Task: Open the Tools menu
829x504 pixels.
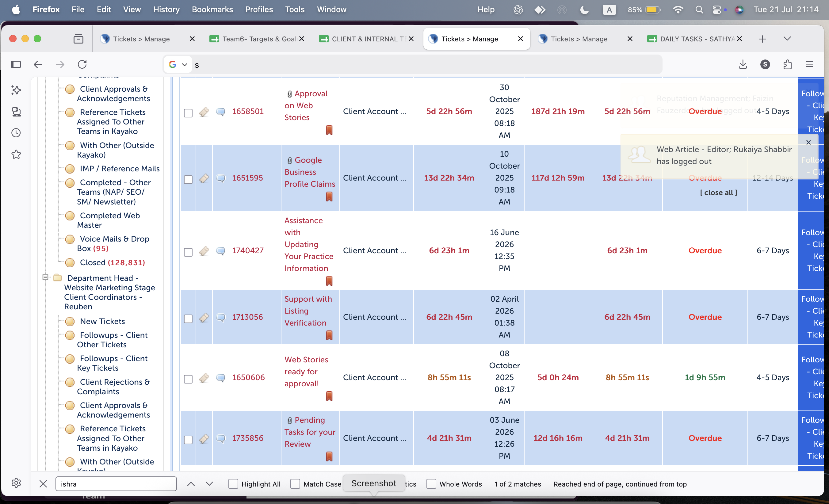Action: pos(295,10)
